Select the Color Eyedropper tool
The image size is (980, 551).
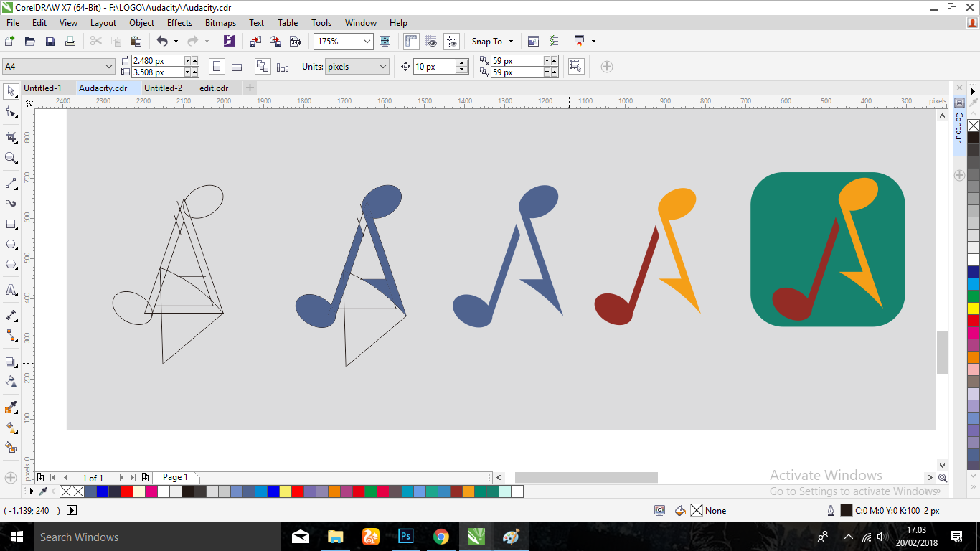click(11, 407)
